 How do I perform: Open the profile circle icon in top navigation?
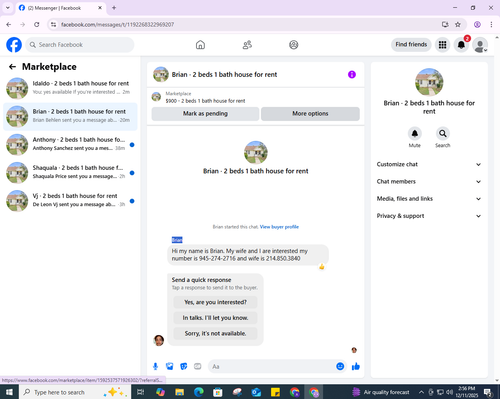pyautogui.click(x=294, y=45)
